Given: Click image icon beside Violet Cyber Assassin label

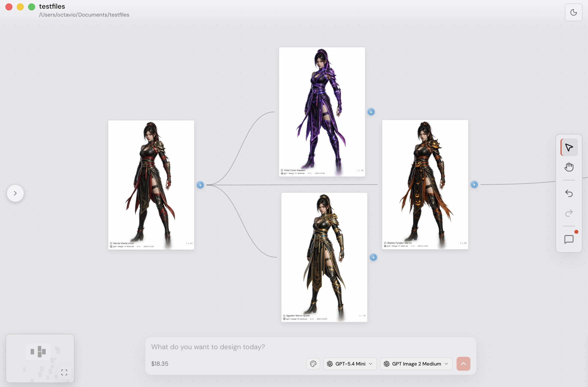Looking at the screenshot, I should (x=282, y=170).
